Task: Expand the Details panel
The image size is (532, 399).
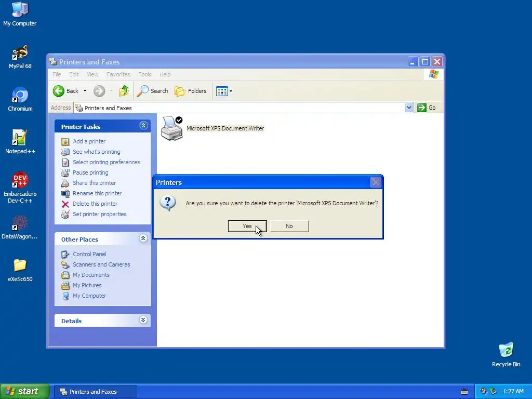Action: point(143,320)
